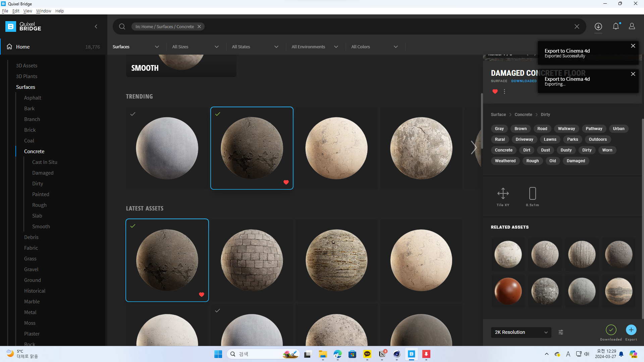Open the Painted concrete subcategory
The width and height of the screenshot is (644, 362).
coord(41,194)
